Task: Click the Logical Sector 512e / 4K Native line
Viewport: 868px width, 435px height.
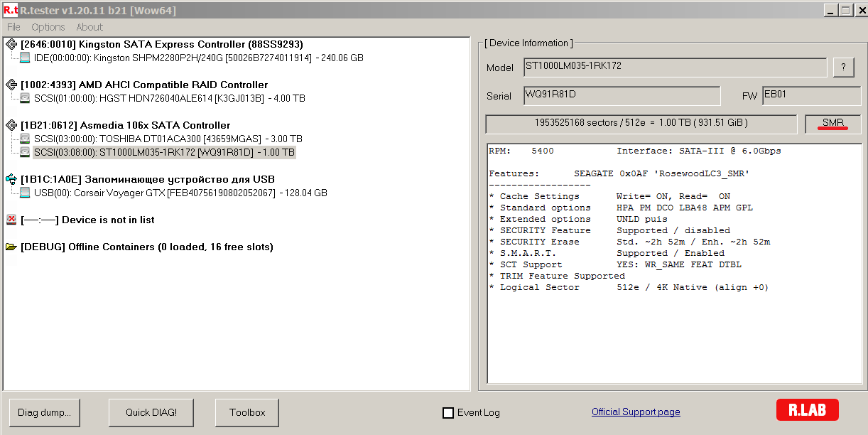Action: 629,287
